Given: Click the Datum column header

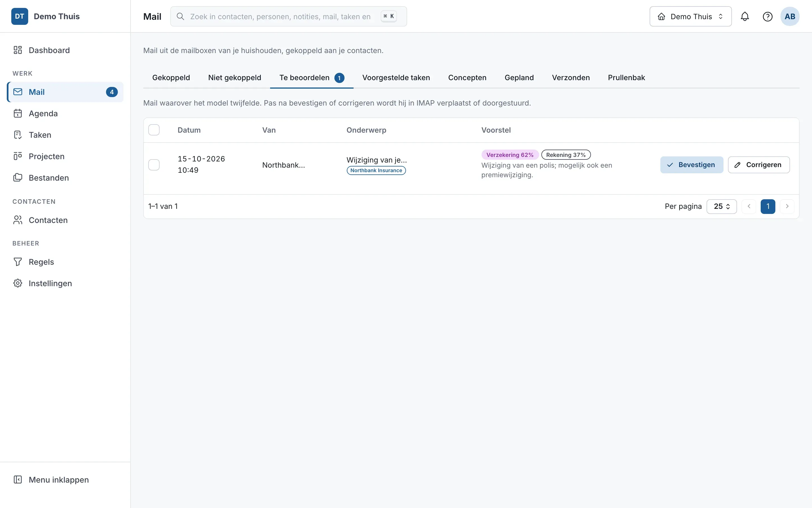Looking at the screenshot, I should (189, 130).
